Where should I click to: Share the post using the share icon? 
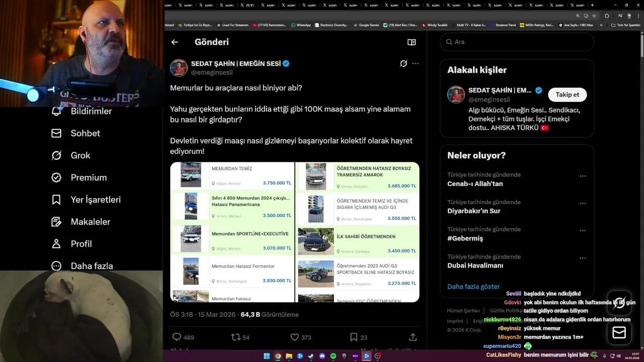[x=413, y=337]
